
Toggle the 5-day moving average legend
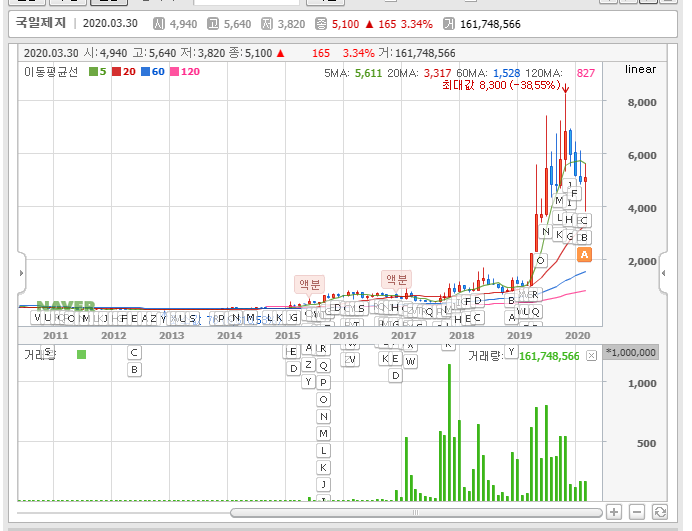[98, 72]
